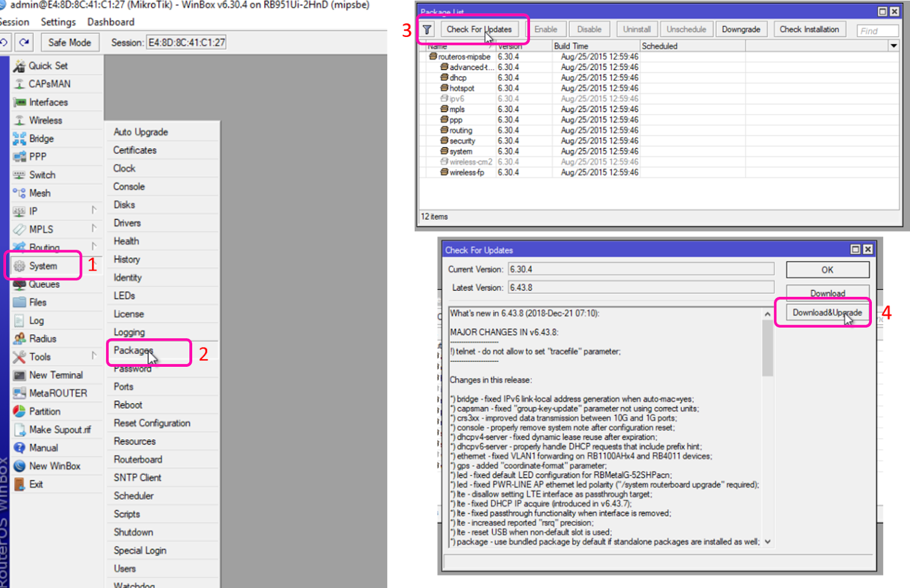
Task: Click the Download&Upgrade button
Action: (x=827, y=313)
